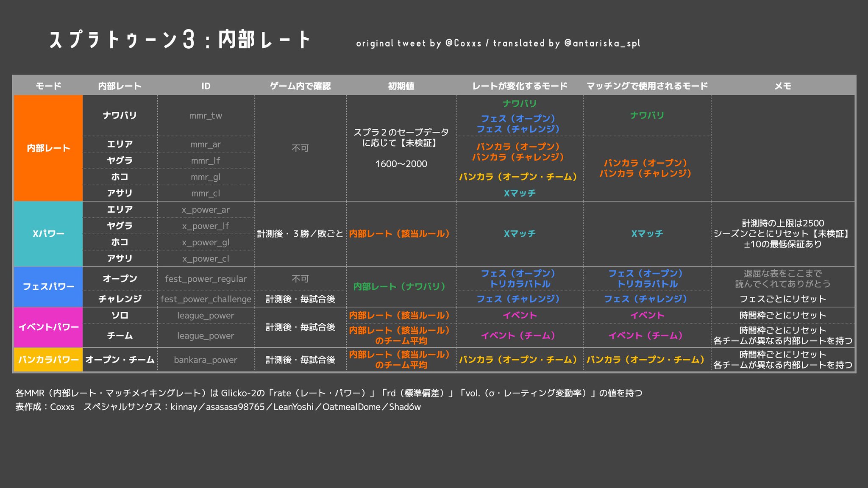Click the 1600〜2000 initial value

401,164
